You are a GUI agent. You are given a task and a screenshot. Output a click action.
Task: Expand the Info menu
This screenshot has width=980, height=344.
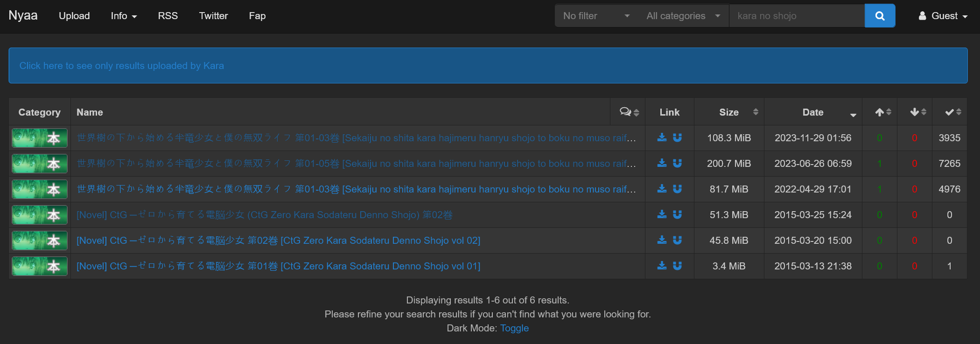point(124,16)
